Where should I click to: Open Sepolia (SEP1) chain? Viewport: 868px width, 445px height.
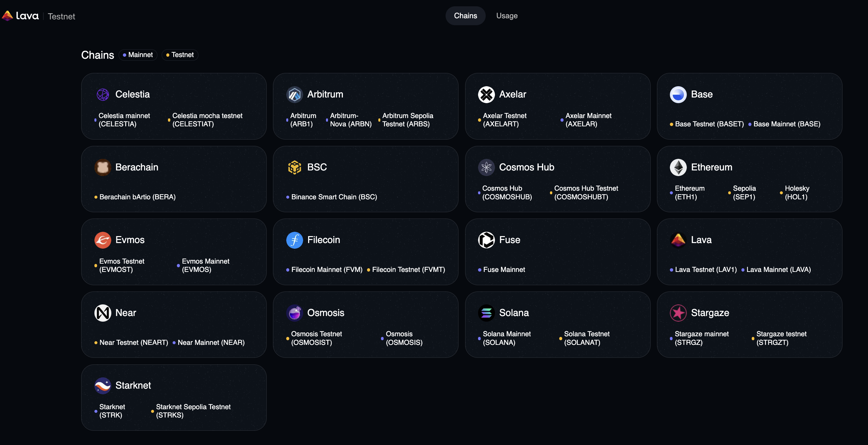point(742,193)
